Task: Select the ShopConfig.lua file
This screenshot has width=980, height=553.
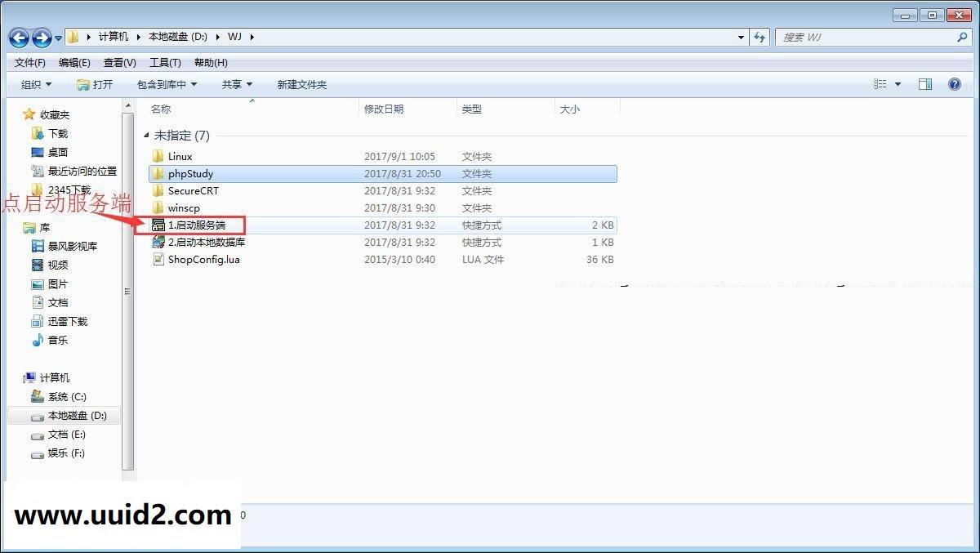Action: (x=204, y=259)
